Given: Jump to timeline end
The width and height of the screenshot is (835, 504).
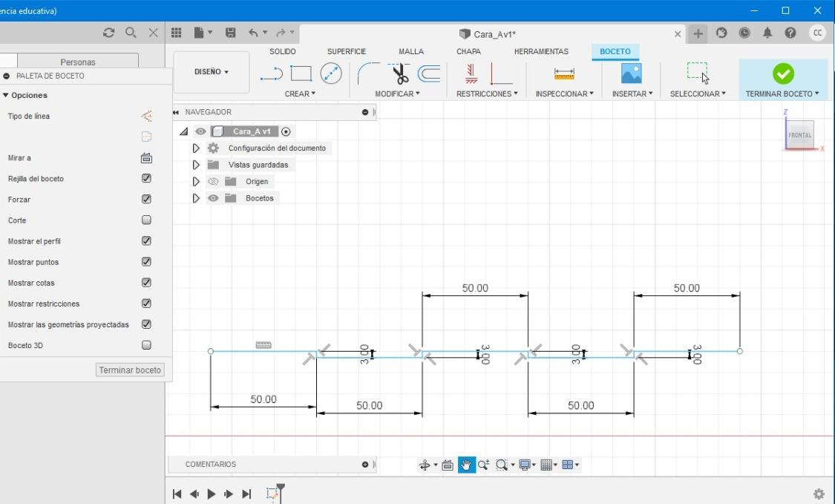Looking at the screenshot, I should [x=246, y=494].
